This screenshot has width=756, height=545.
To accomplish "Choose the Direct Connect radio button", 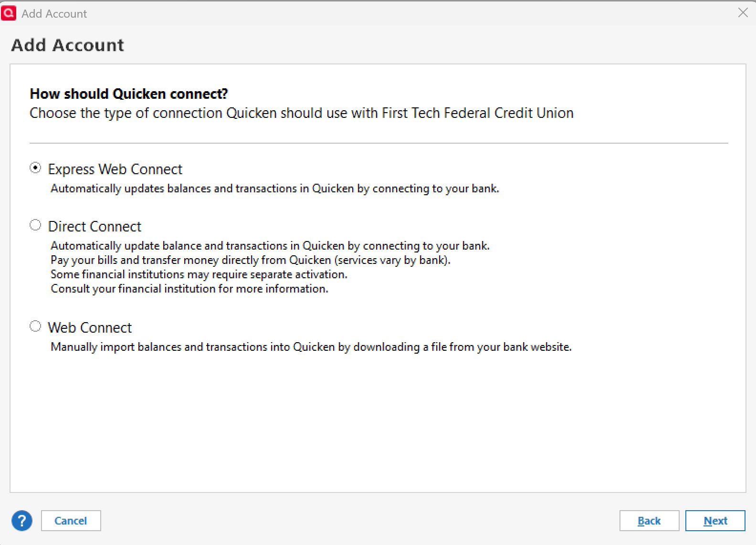I will 35,225.
